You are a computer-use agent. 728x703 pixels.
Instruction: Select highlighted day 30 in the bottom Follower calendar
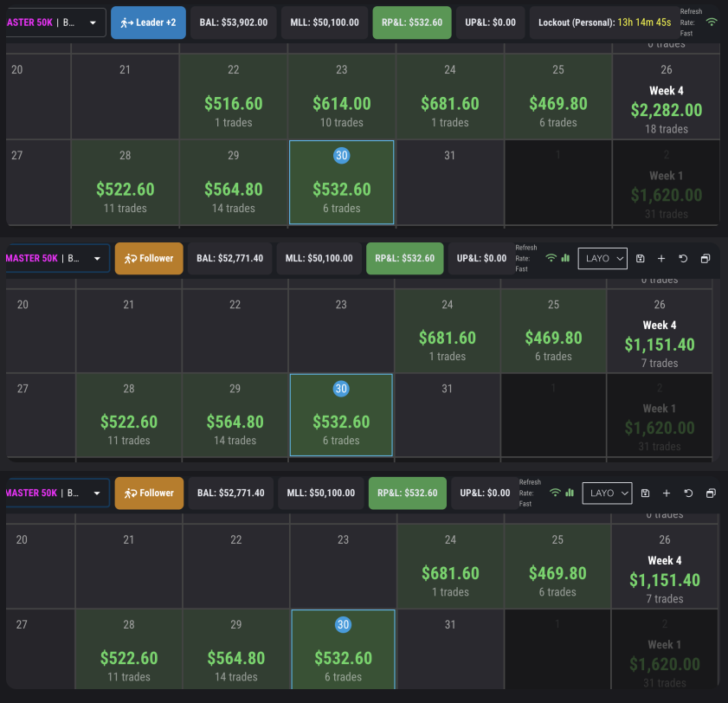(x=343, y=649)
